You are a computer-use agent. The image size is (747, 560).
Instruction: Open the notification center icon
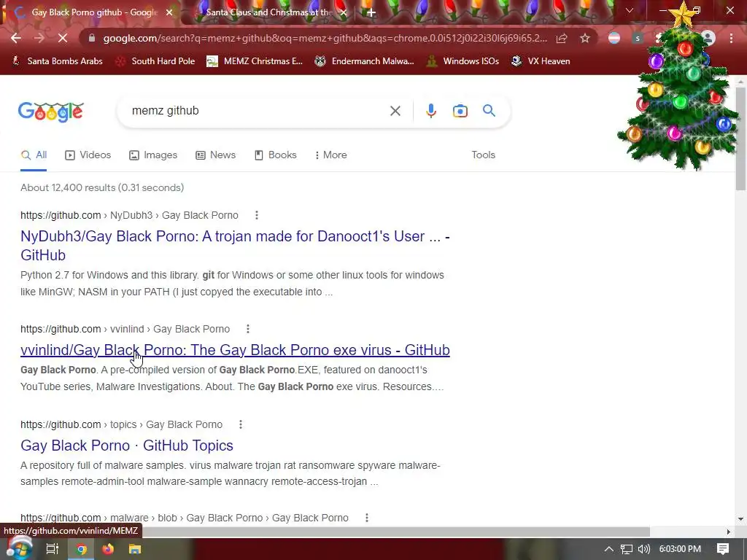(723, 549)
